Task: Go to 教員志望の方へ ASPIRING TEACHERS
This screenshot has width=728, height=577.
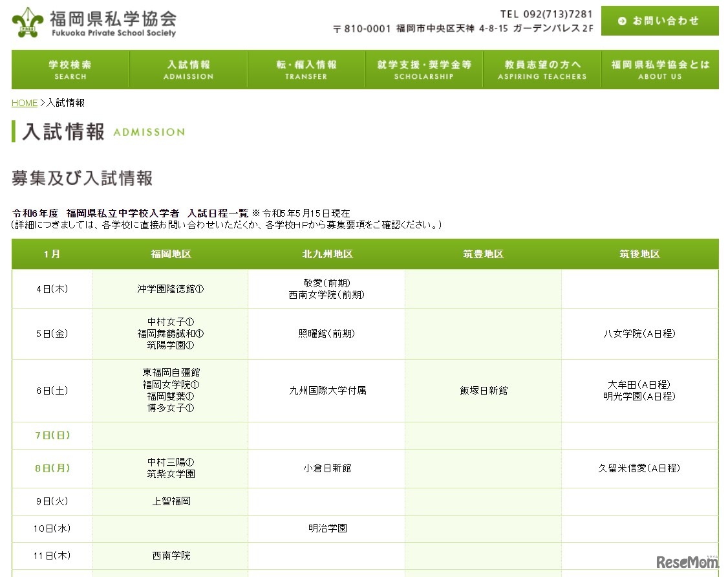Action: (542, 70)
